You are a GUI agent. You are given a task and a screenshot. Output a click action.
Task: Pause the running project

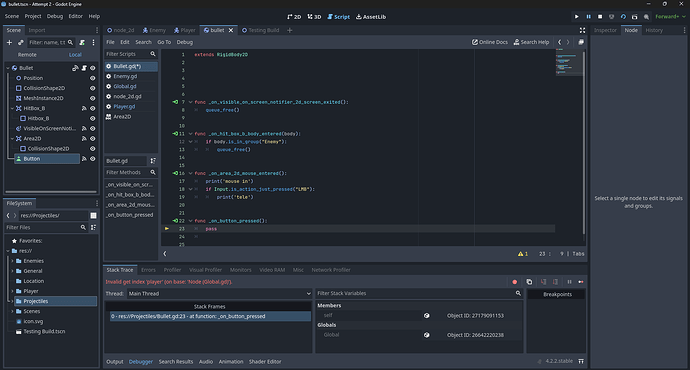pos(588,17)
